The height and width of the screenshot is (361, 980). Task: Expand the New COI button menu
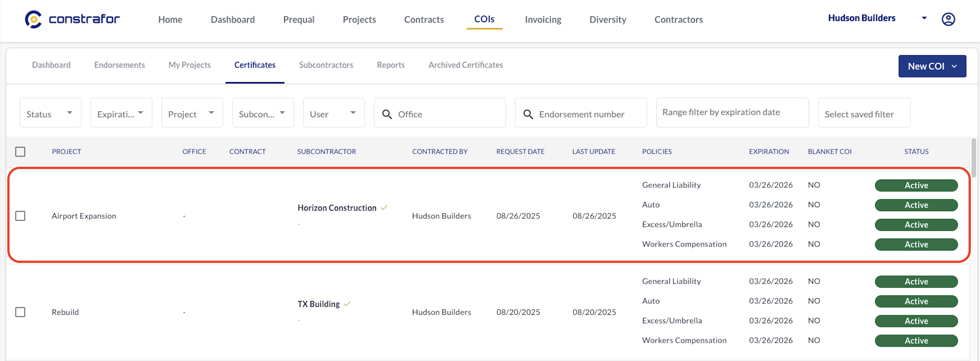click(932, 66)
